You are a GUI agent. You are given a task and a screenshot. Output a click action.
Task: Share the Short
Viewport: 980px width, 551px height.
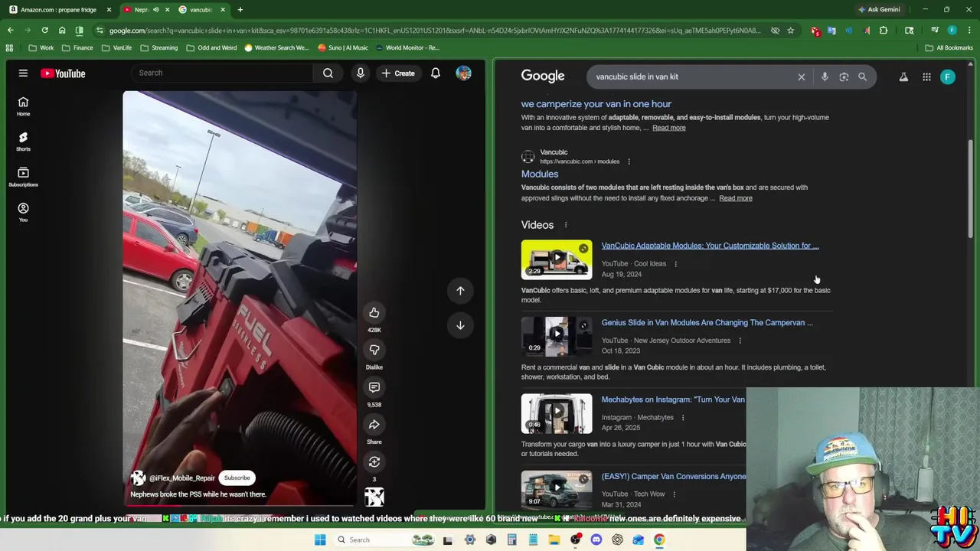tap(374, 425)
